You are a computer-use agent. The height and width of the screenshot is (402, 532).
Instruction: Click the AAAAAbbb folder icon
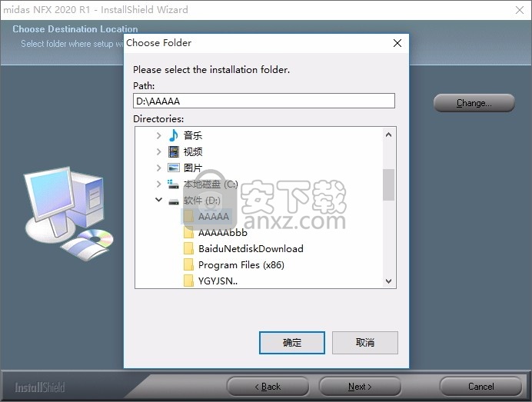point(188,232)
